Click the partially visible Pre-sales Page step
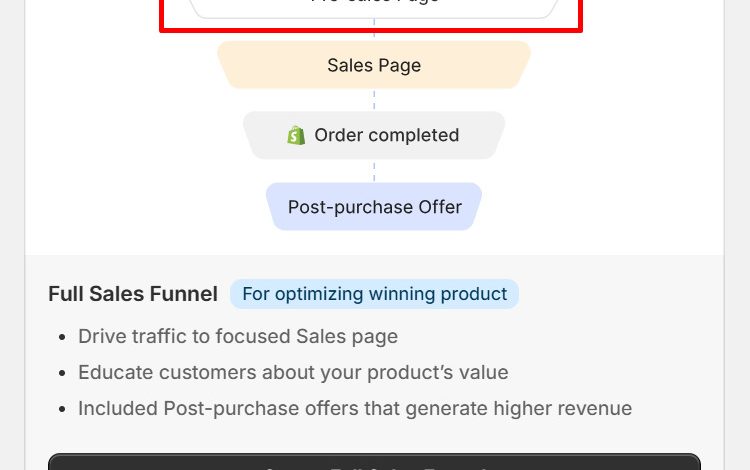750x470 pixels. click(x=374, y=7)
